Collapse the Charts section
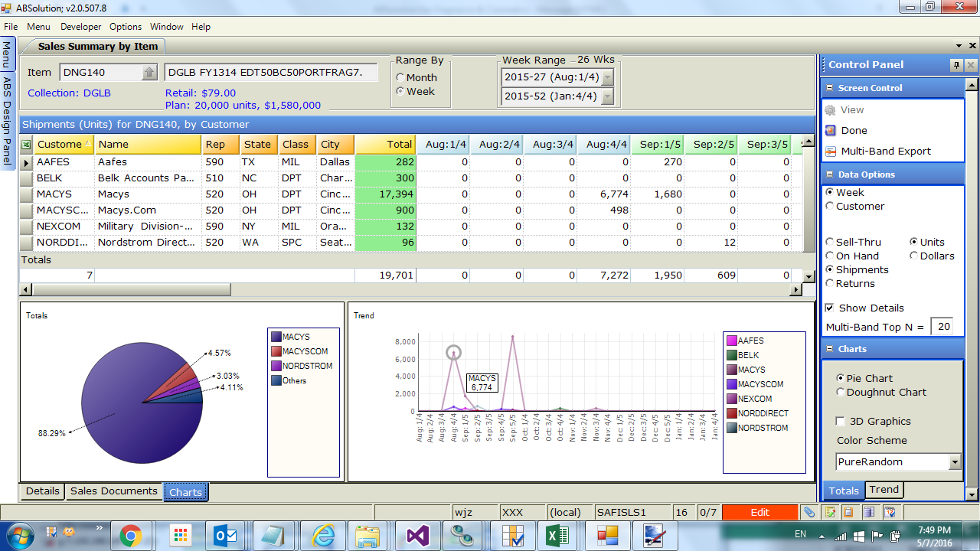The height and width of the screenshot is (551, 980). [x=830, y=349]
